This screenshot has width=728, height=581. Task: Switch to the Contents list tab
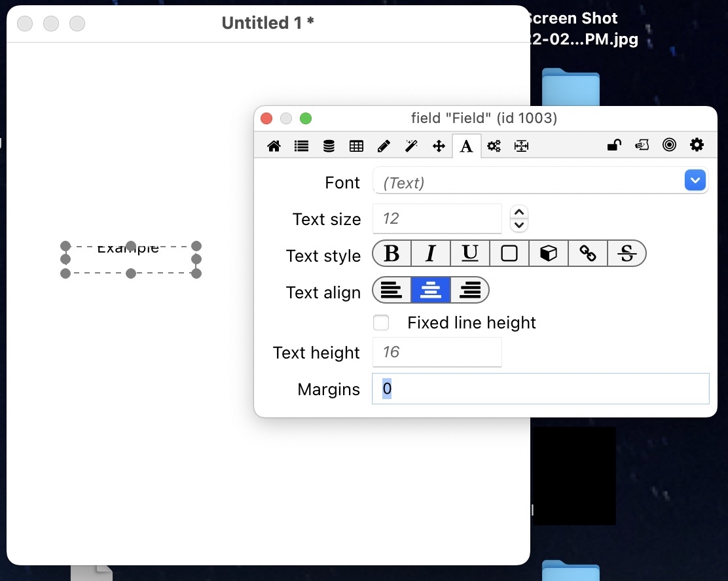(x=302, y=146)
